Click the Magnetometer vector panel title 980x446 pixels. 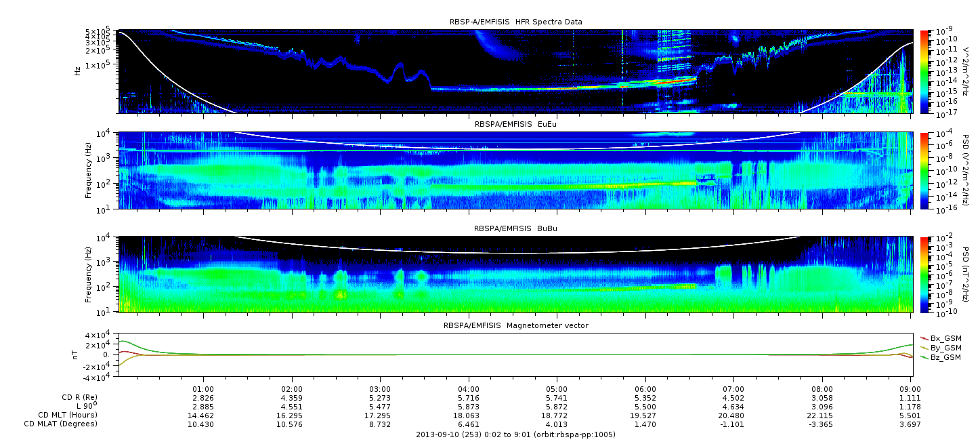[x=515, y=325]
